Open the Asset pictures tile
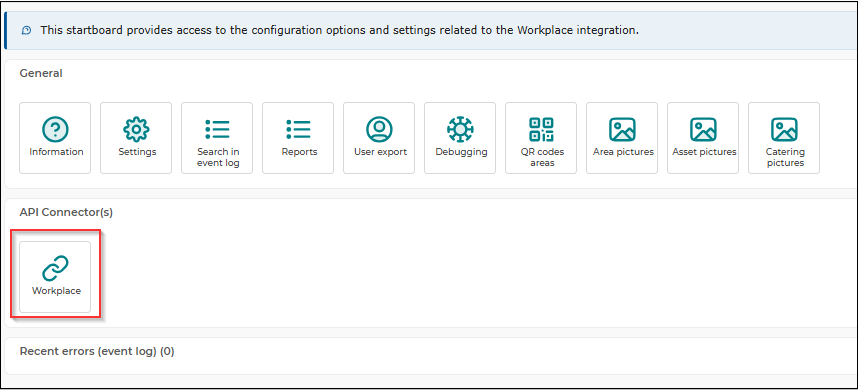This screenshot has width=858, height=390. tap(703, 138)
